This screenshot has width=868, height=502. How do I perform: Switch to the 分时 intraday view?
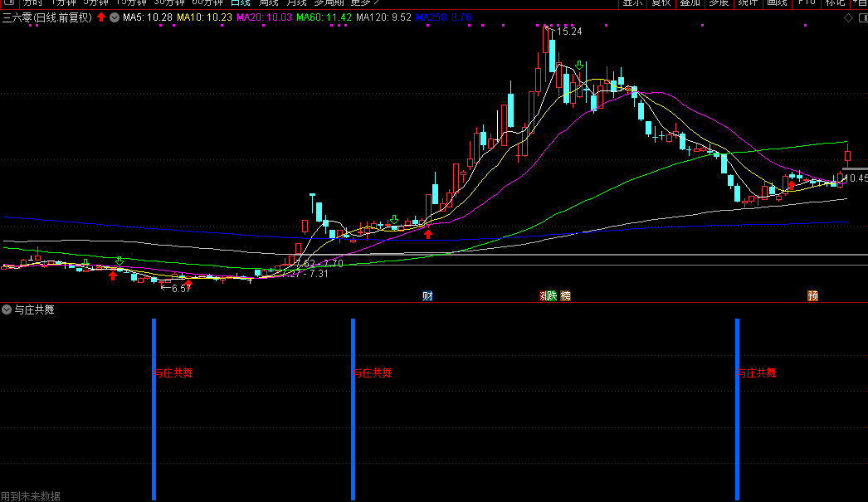[x=32, y=2]
